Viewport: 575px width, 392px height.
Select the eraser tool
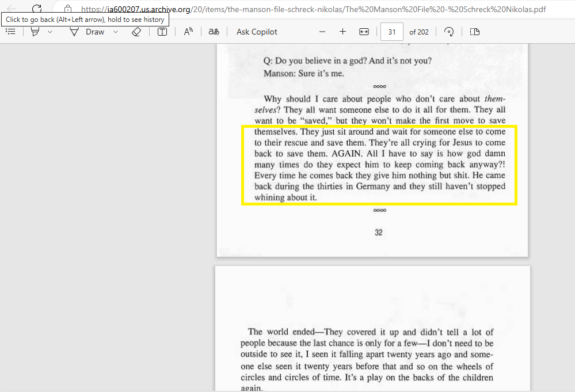[136, 32]
